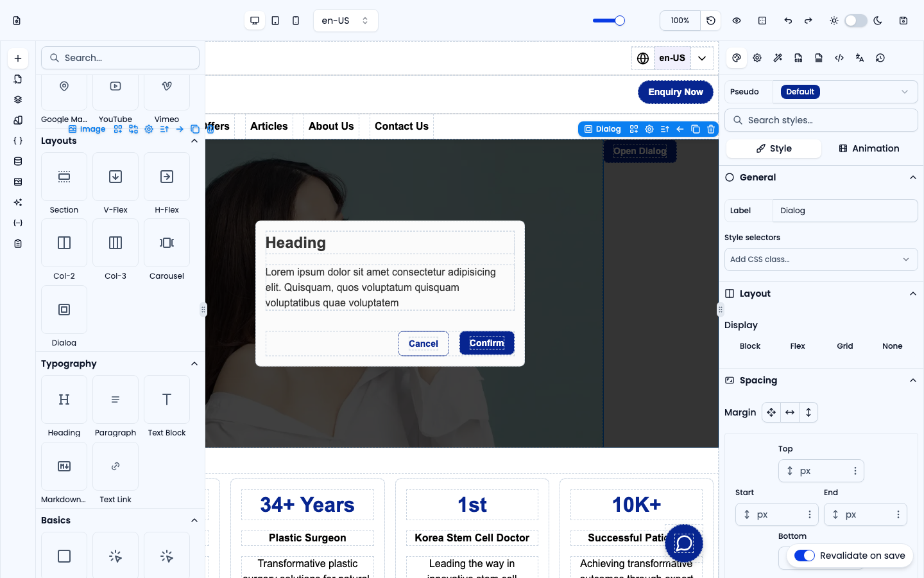924x578 pixels.
Task: Click the undo arrow in top bar
Action: click(788, 21)
